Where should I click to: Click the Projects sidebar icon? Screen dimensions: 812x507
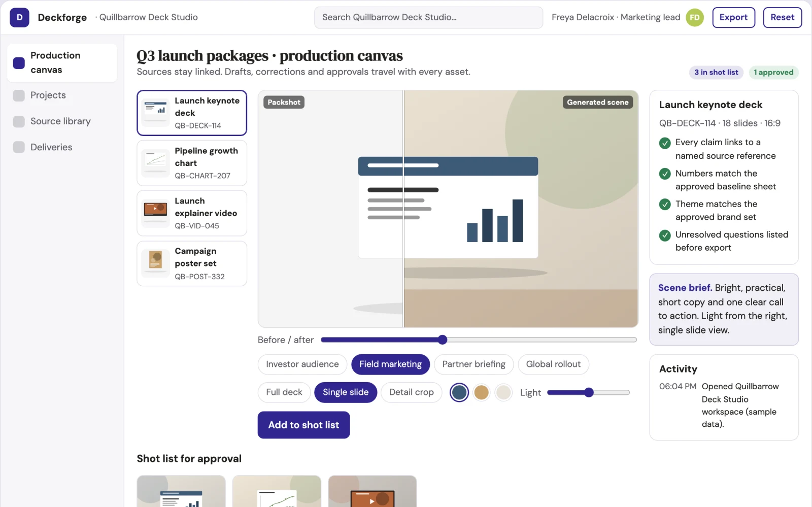(19, 95)
